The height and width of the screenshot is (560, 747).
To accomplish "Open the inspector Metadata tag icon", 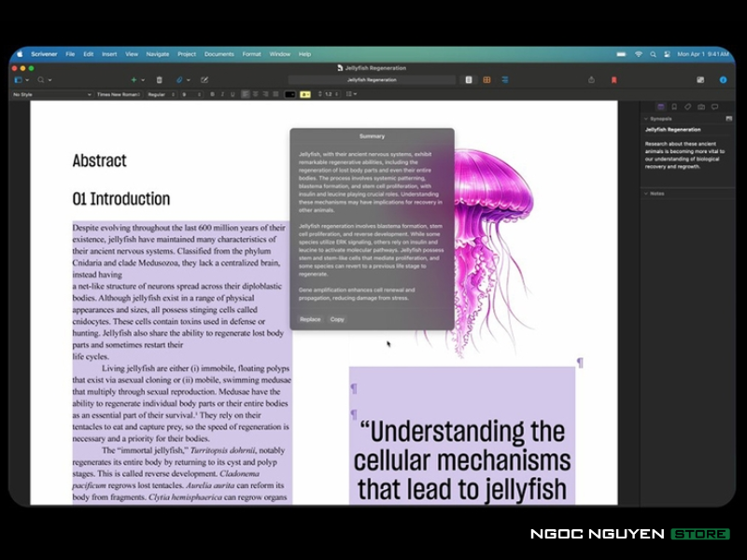I will (687, 107).
